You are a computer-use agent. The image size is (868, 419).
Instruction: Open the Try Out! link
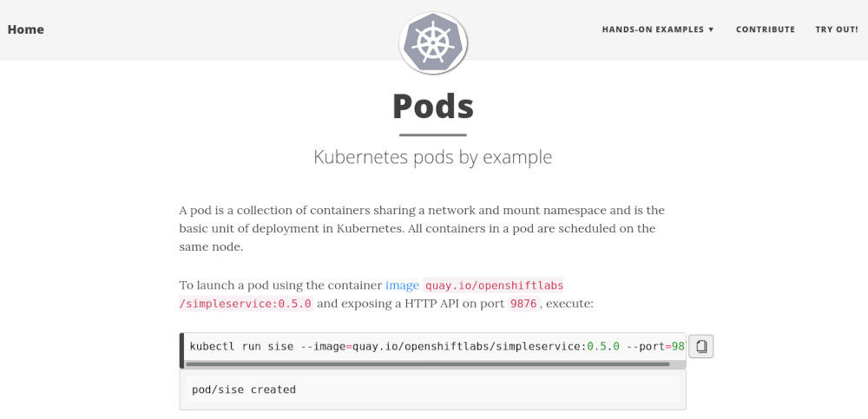click(x=837, y=29)
